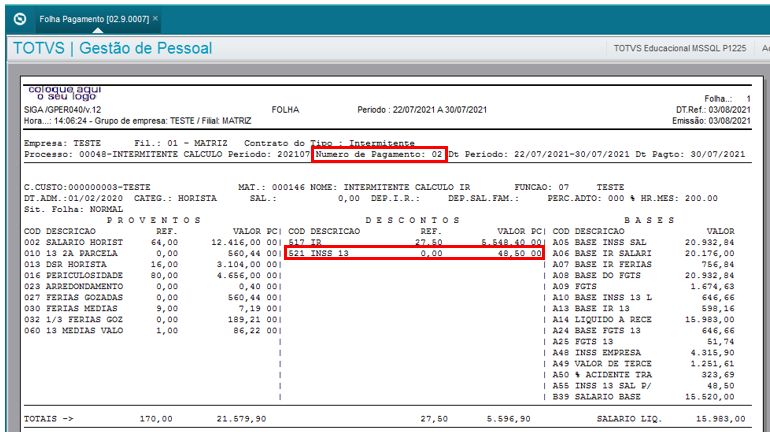Click the A07 BASE IR FERIAS row
Image resolution: width=770 pixels, height=432 pixels.
tap(643, 264)
